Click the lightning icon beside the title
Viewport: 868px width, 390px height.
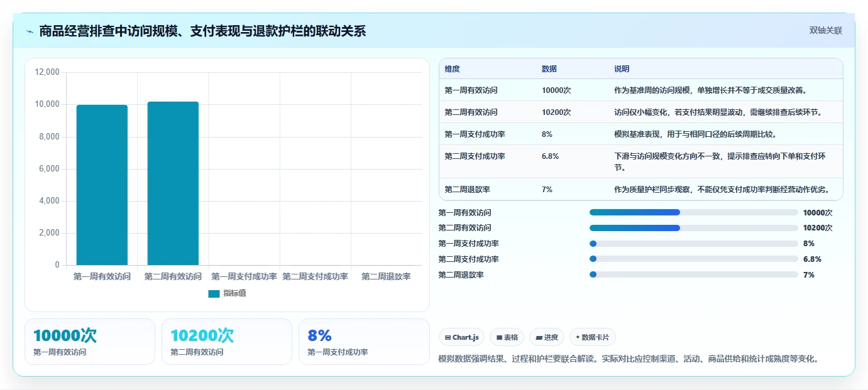30,31
